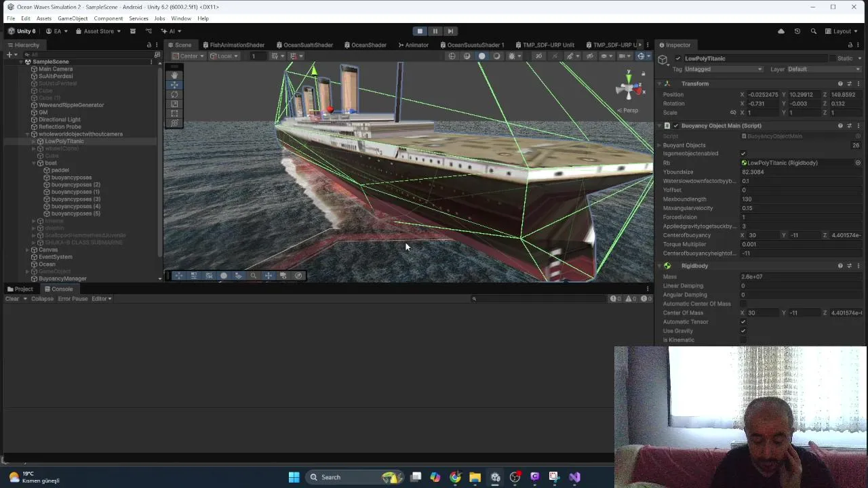Screen dimensions: 868x488
Task: Open the Component menu
Action: (108, 18)
